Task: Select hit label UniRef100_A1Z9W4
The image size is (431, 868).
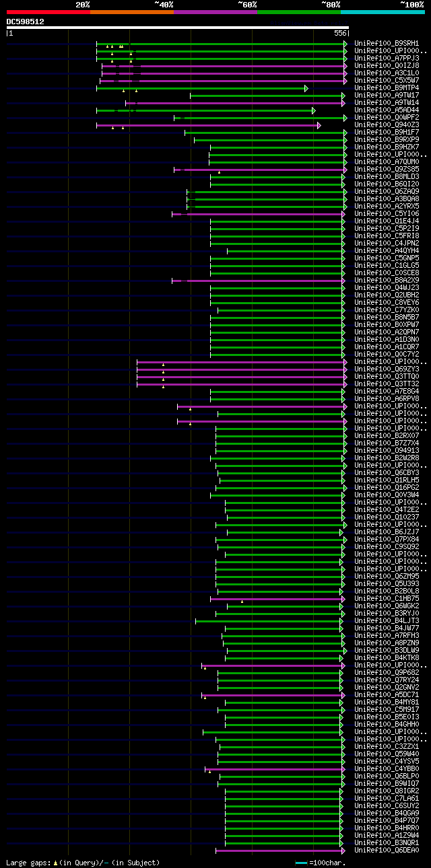Action: [x=387, y=836]
